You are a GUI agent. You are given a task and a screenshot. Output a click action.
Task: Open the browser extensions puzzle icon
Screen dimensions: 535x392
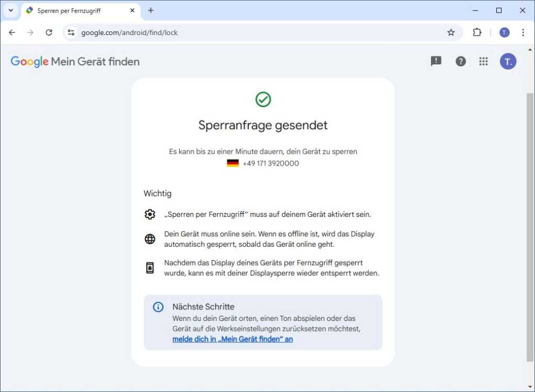(476, 32)
